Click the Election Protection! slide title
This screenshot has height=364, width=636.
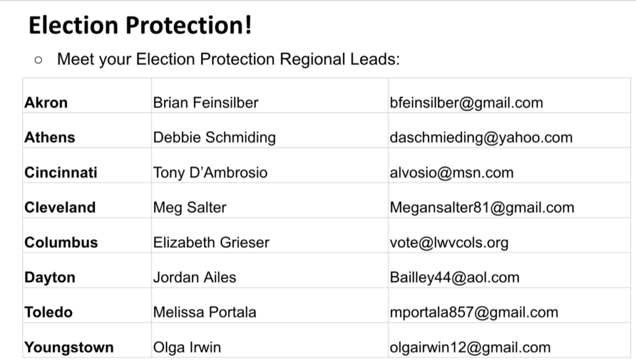(140, 25)
